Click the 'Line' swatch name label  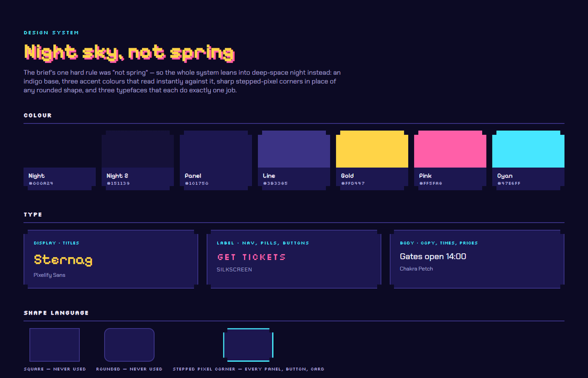(269, 176)
